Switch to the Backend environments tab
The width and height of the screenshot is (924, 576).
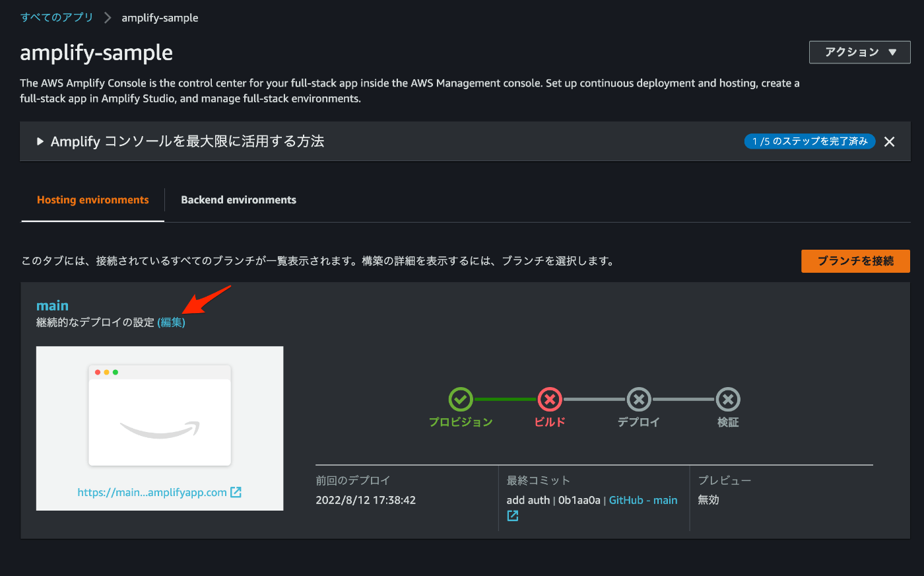point(238,199)
